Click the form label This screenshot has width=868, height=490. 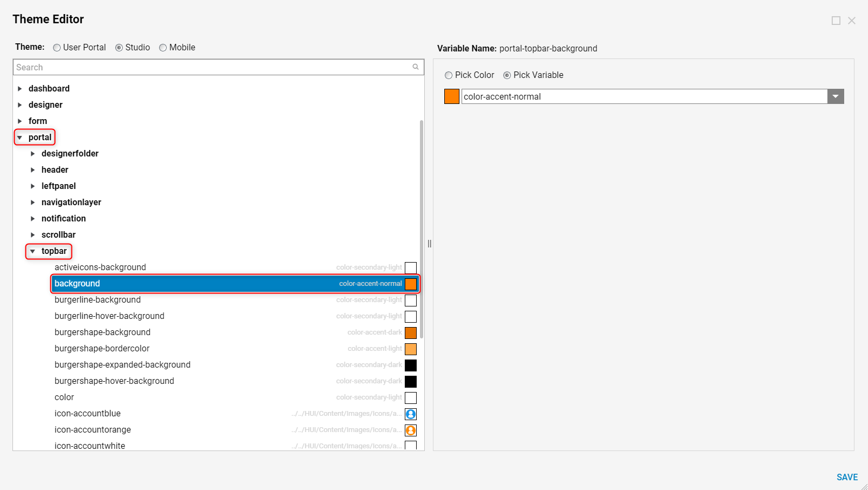[38, 121]
